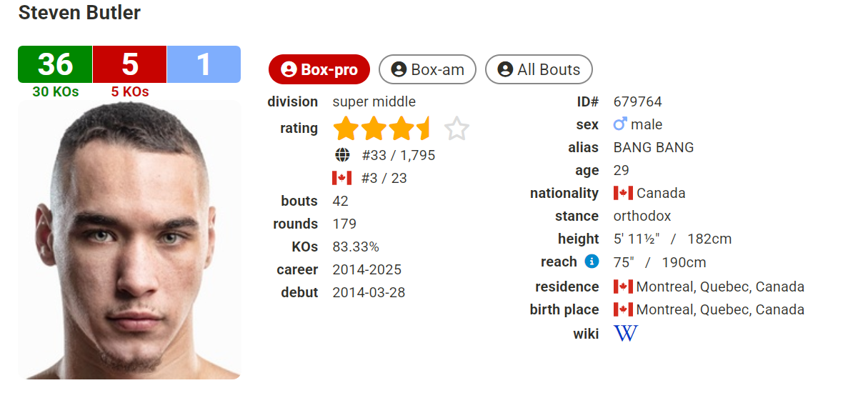Open Steven Butler's profile photo
Viewport: 868px width, 393px height.
point(129,239)
